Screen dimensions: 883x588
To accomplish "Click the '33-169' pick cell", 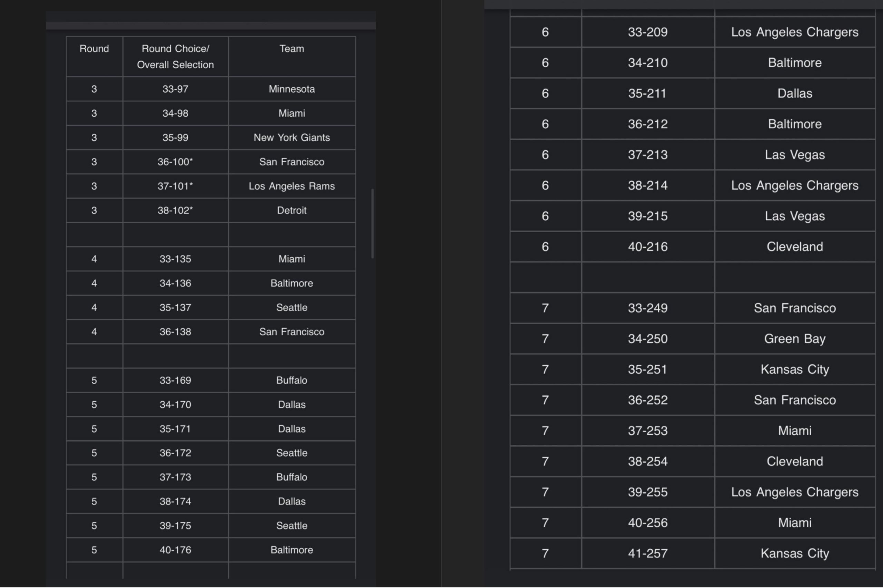I will [175, 380].
